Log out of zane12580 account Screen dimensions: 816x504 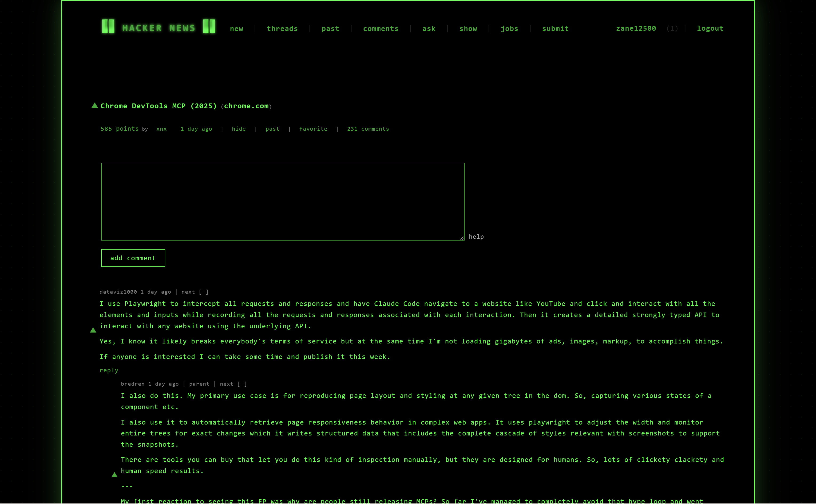[x=710, y=28]
